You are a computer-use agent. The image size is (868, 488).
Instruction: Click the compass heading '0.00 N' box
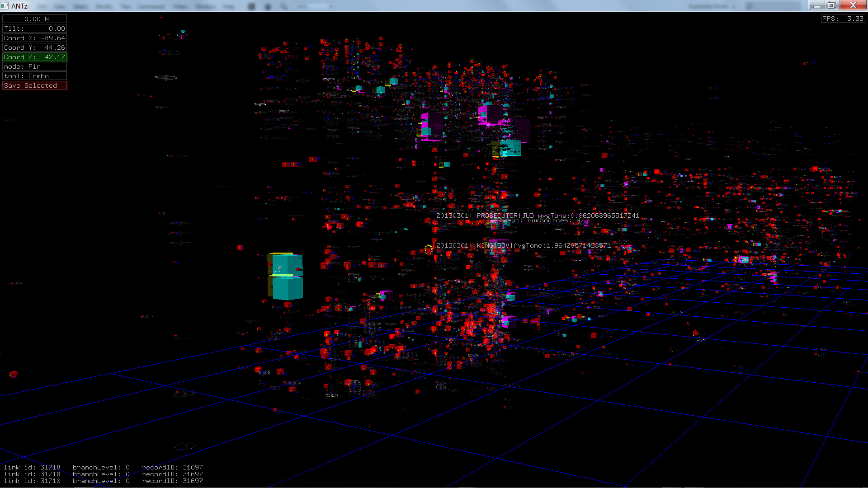tap(34, 19)
